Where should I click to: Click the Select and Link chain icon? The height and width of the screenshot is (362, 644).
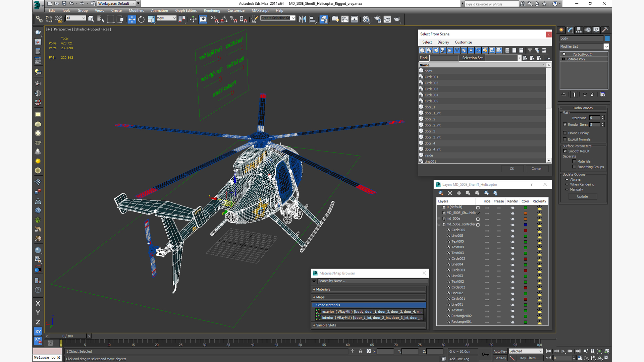click(x=39, y=19)
